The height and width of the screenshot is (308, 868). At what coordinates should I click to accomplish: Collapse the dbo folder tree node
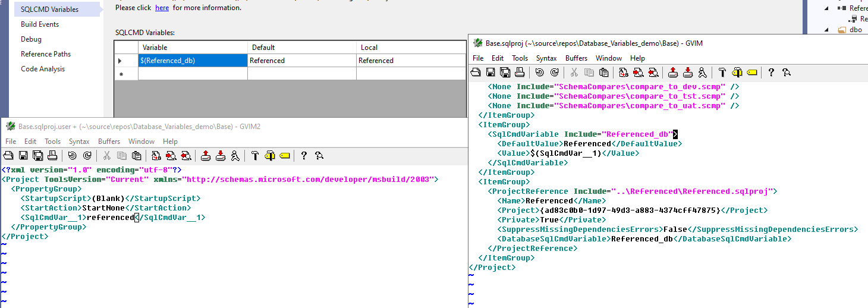click(x=826, y=30)
